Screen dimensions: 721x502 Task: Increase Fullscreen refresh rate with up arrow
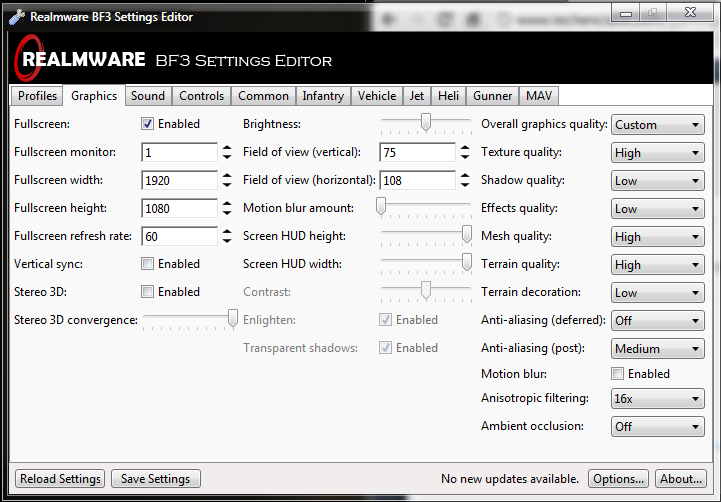pyautogui.click(x=227, y=232)
